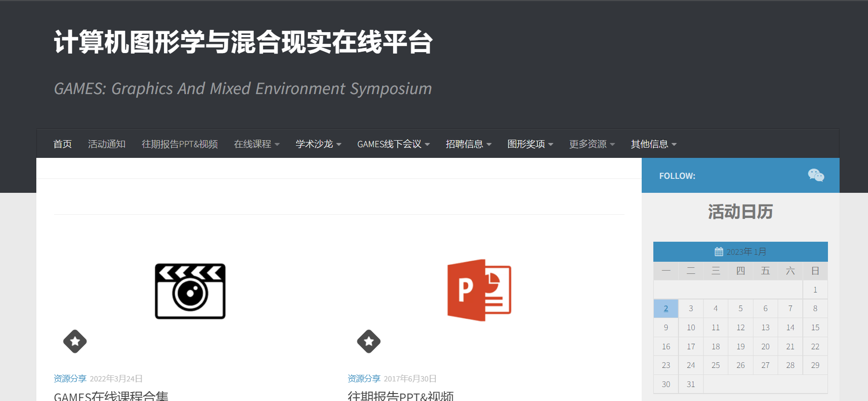Click the PowerPoint logo icon
This screenshot has height=401, width=868.
pos(479,290)
